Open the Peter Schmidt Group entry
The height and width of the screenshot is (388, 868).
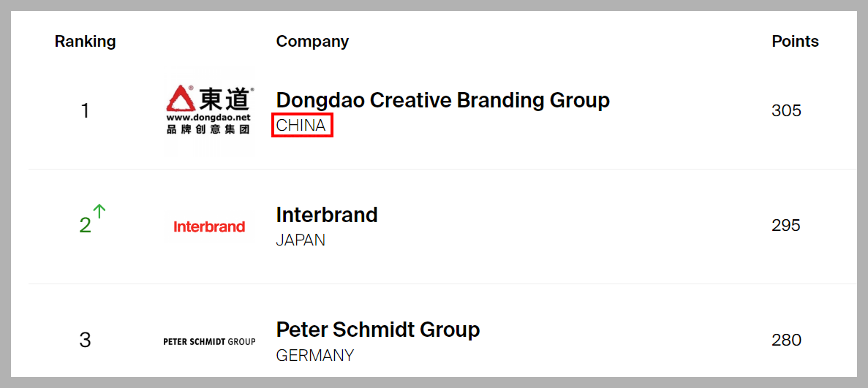tap(377, 330)
